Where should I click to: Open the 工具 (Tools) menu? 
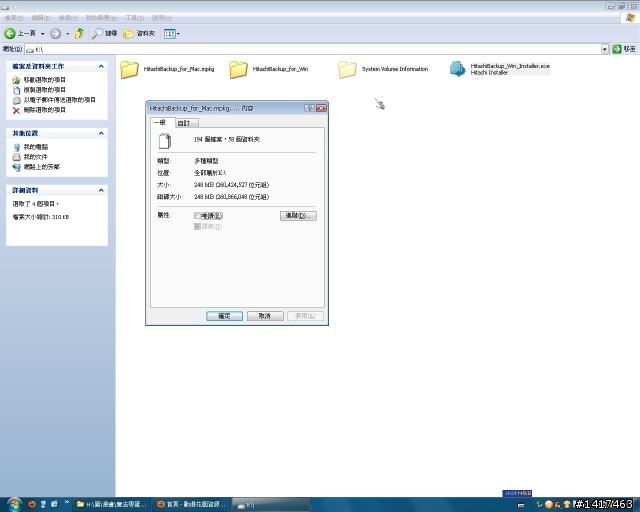(x=135, y=18)
